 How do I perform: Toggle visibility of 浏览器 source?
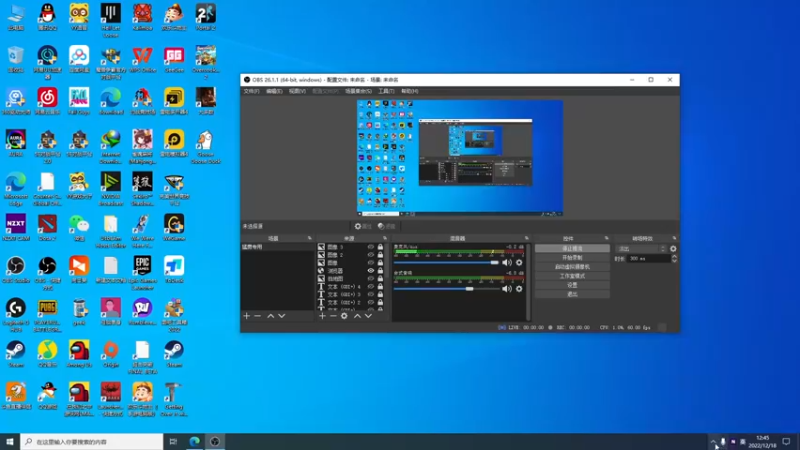tap(371, 270)
